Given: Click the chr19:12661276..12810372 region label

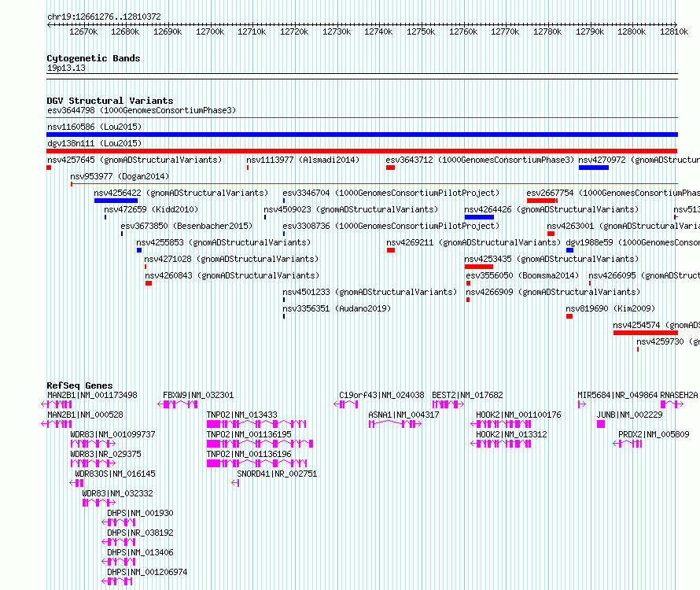Looking at the screenshot, I should [x=104, y=17].
